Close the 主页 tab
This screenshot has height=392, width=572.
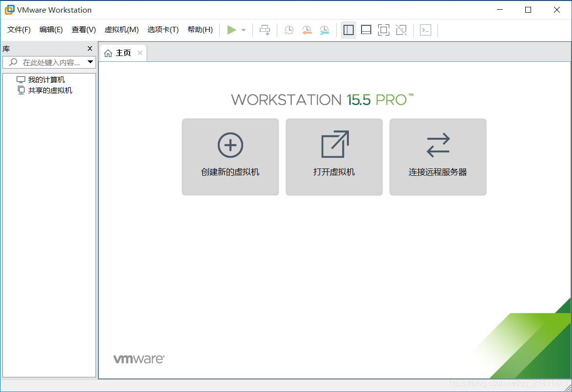[x=140, y=53]
